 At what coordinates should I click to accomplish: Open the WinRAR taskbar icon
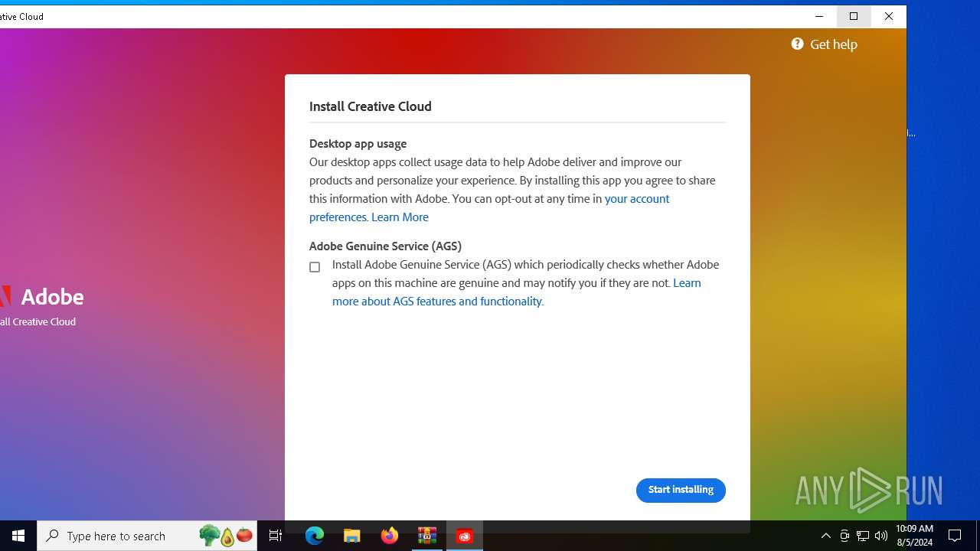(427, 536)
